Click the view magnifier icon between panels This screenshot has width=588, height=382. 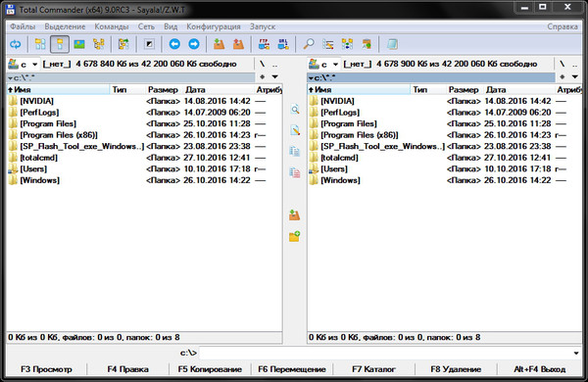[295, 109]
